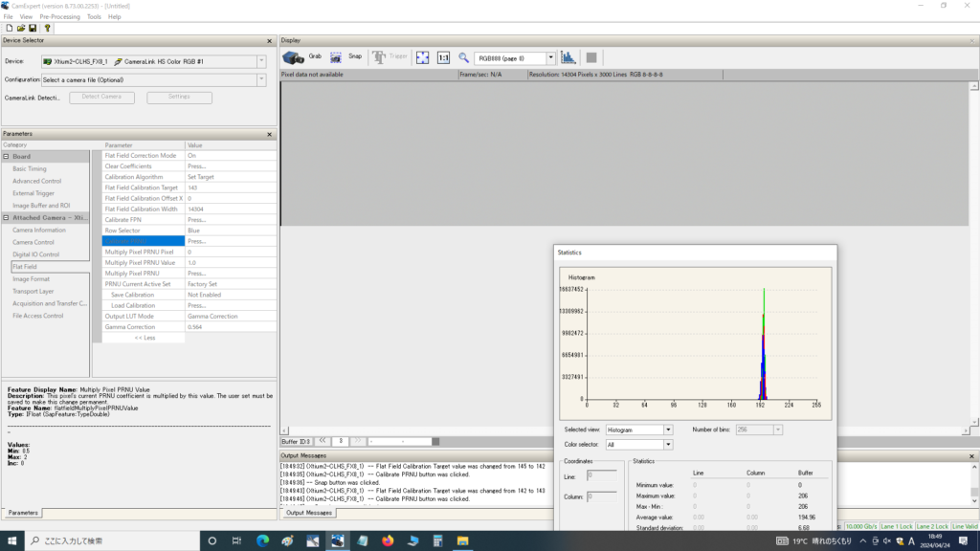Click the Open file toolbar icon
Image resolution: width=980 pixels, height=551 pixels.
pos(20,28)
